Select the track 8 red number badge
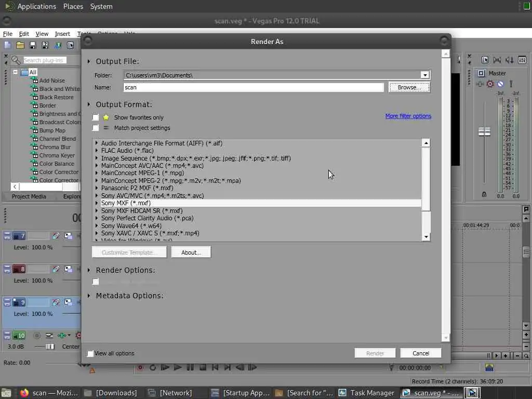 click(x=19, y=269)
